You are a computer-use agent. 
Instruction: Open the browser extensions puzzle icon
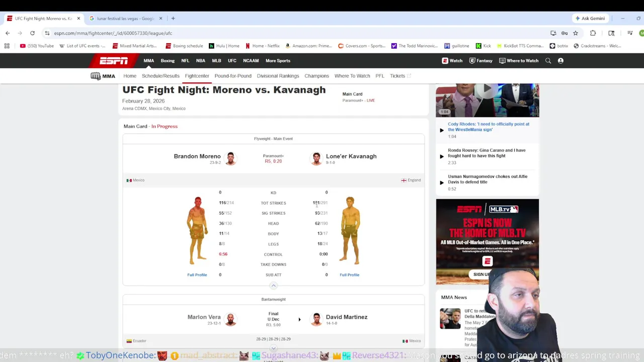coord(593,33)
